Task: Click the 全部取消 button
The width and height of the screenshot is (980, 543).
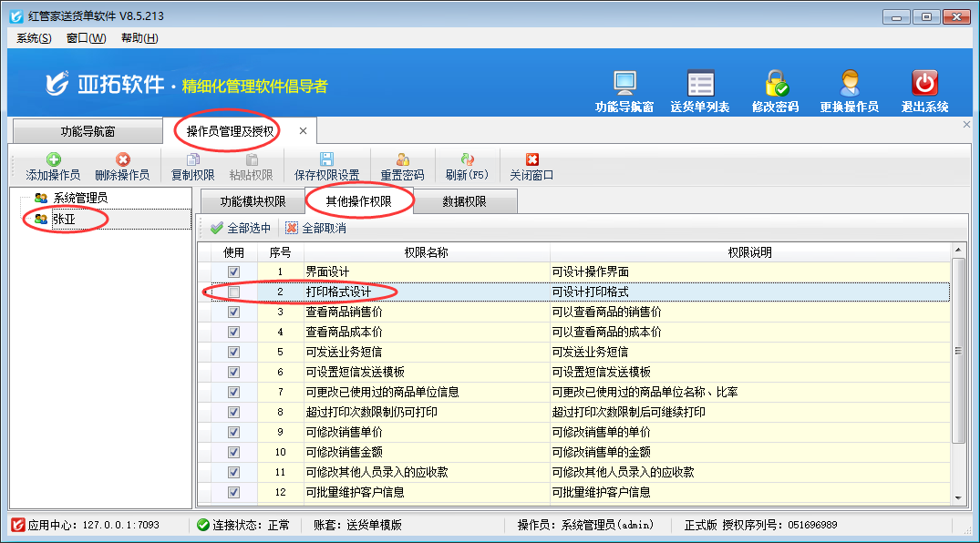Action: [x=315, y=229]
